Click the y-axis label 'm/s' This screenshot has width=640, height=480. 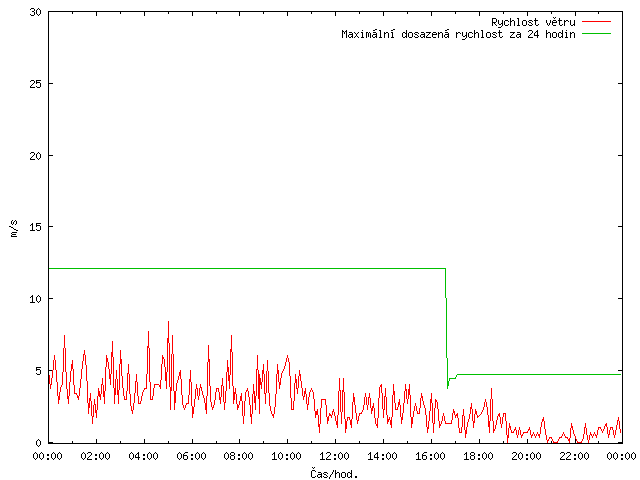[14, 228]
